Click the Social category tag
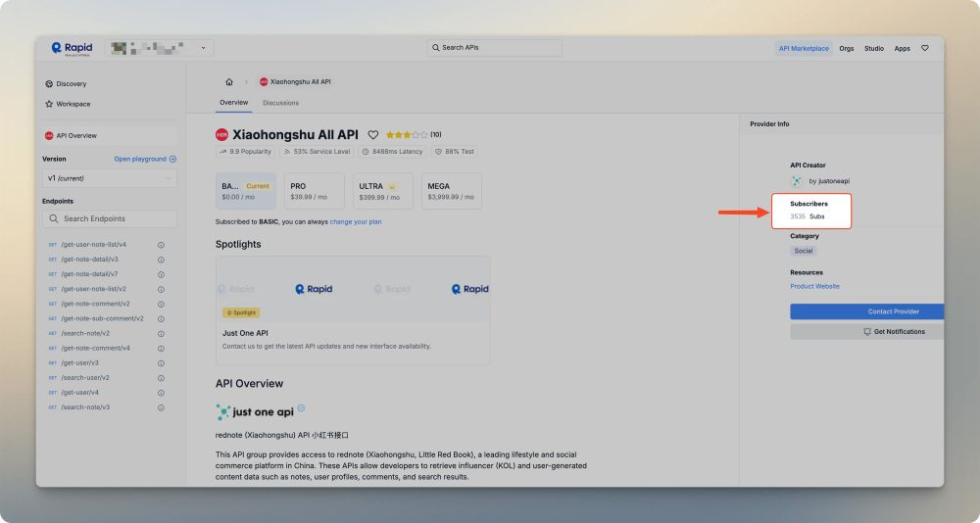The image size is (980, 523). pyautogui.click(x=804, y=251)
